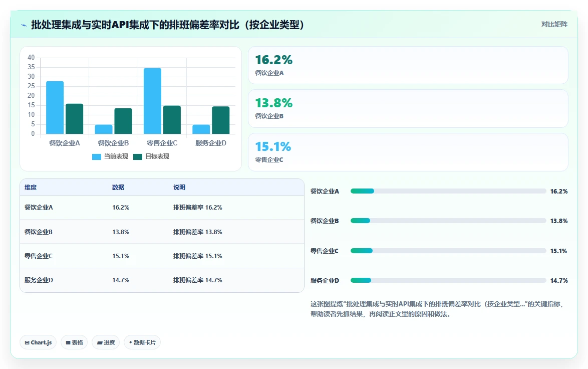Click the 餐饮企业A chart axis label
This screenshot has height=369, width=588.
coord(65,143)
